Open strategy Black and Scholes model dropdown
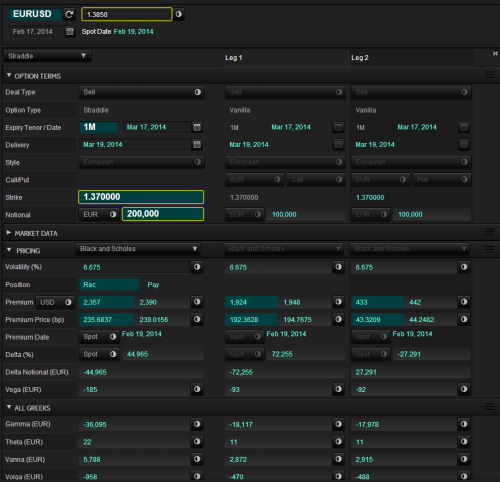 click(138, 249)
